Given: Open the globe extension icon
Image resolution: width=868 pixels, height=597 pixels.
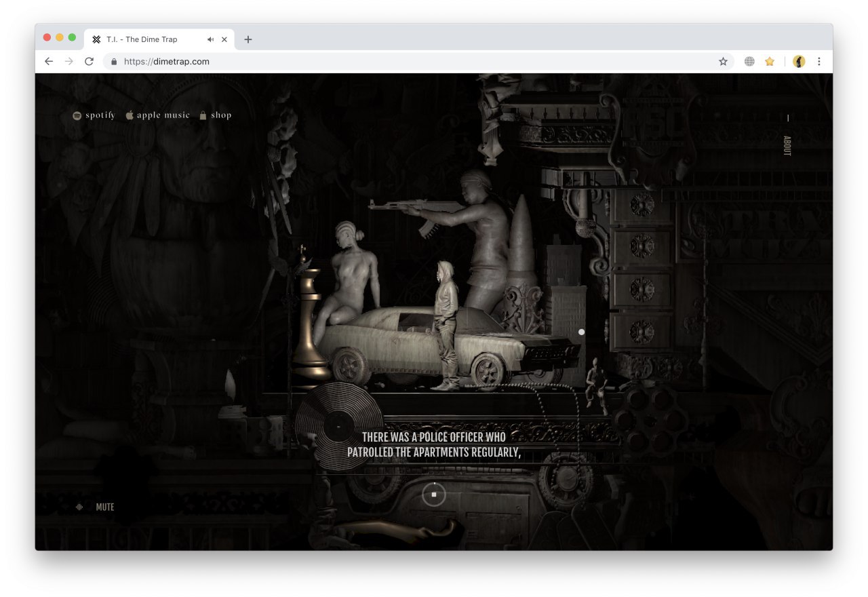Looking at the screenshot, I should 749,61.
